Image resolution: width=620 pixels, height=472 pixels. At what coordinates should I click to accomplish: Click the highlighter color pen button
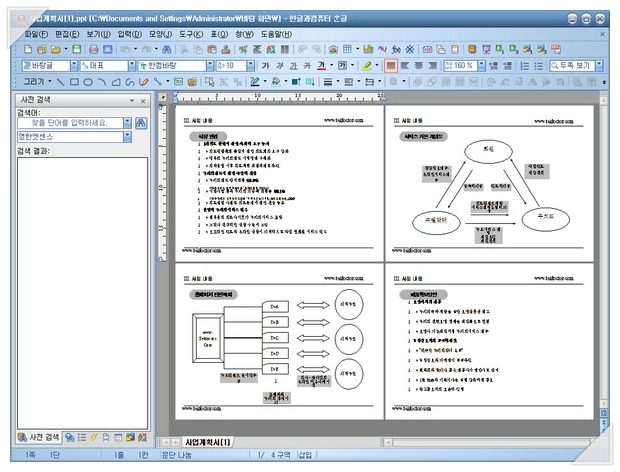tap(366, 65)
